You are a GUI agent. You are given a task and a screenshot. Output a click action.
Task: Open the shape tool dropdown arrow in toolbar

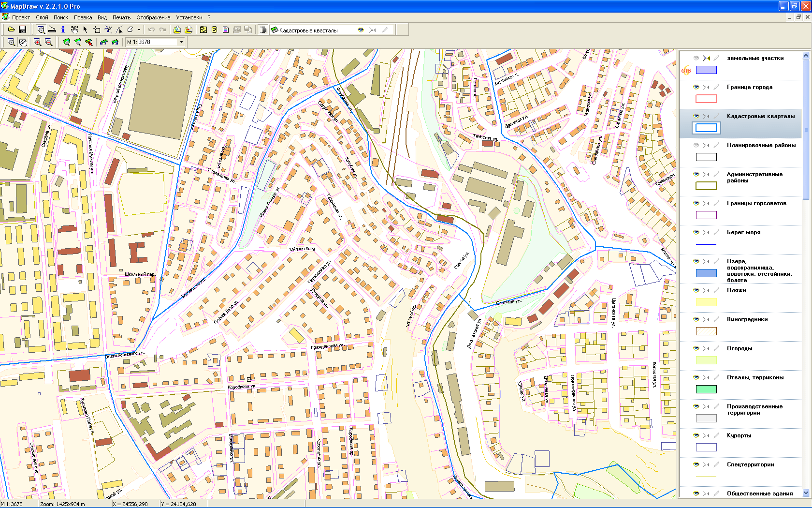pos(139,30)
